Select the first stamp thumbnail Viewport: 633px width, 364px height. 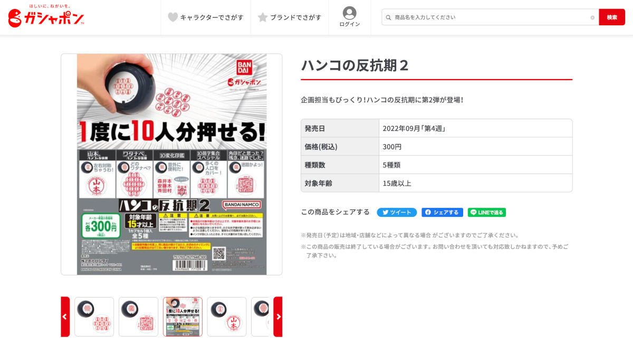pyautogui.click(x=94, y=317)
